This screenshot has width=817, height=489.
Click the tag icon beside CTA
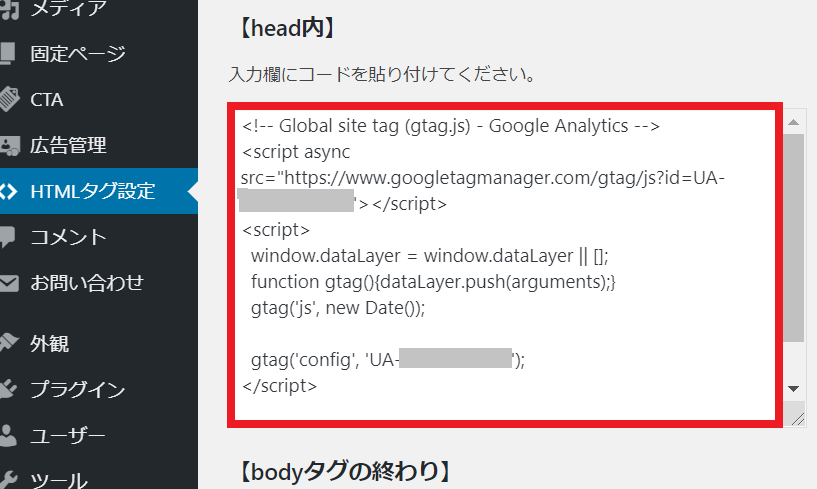[9, 99]
